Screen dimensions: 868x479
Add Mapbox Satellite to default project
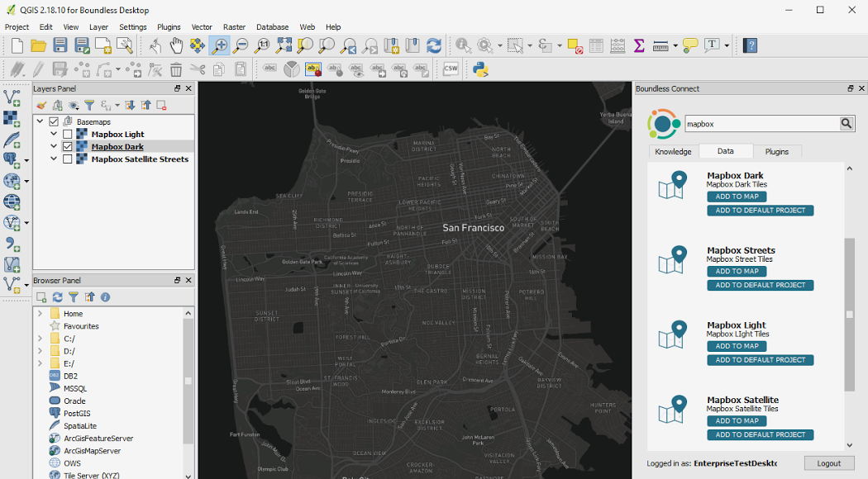[x=760, y=434]
